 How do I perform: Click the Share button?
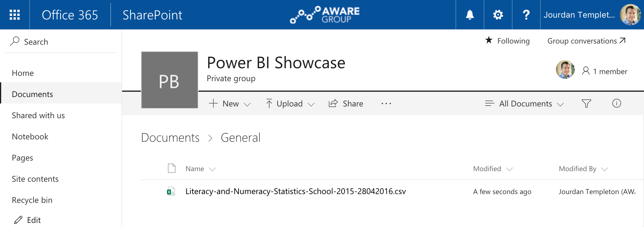pyautogui.click(x=346, y=104)
